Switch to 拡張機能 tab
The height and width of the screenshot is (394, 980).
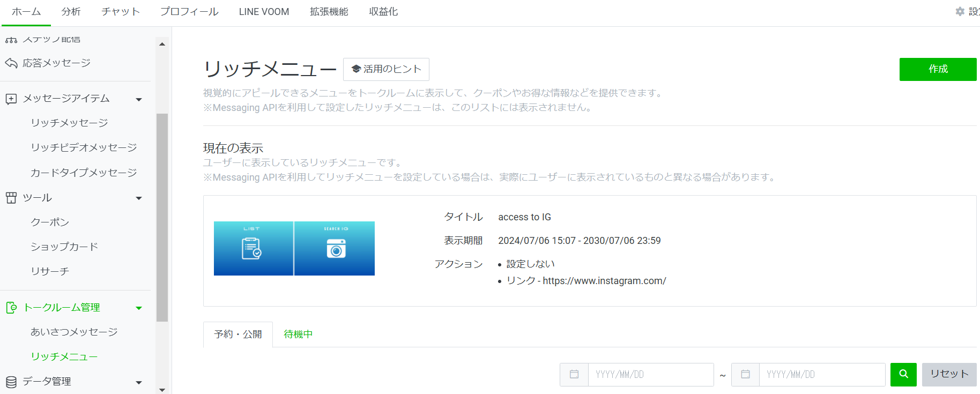[329, 12]
